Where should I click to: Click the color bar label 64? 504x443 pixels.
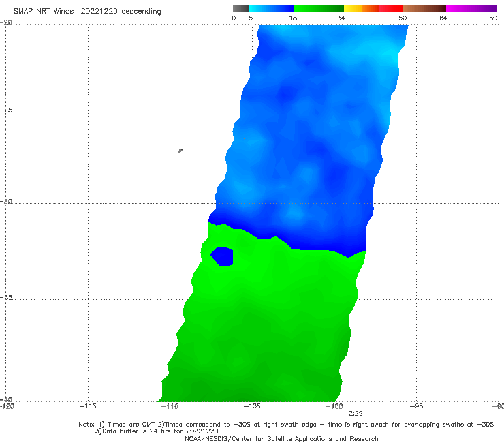point(443,18)
